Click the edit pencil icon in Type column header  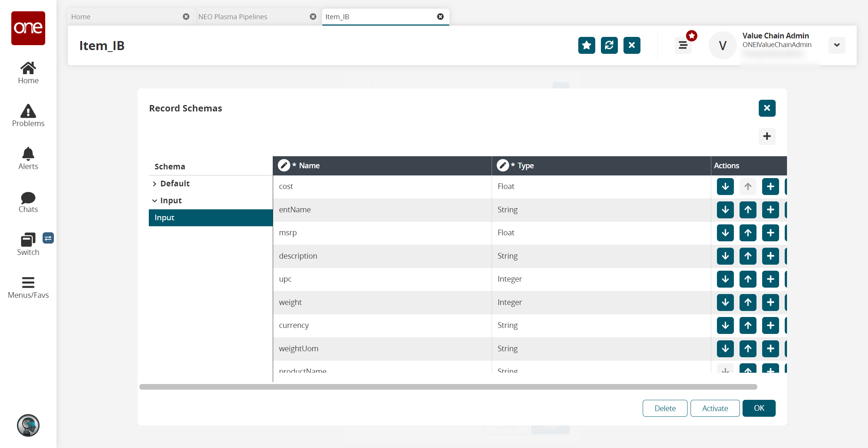pos(502,165)
